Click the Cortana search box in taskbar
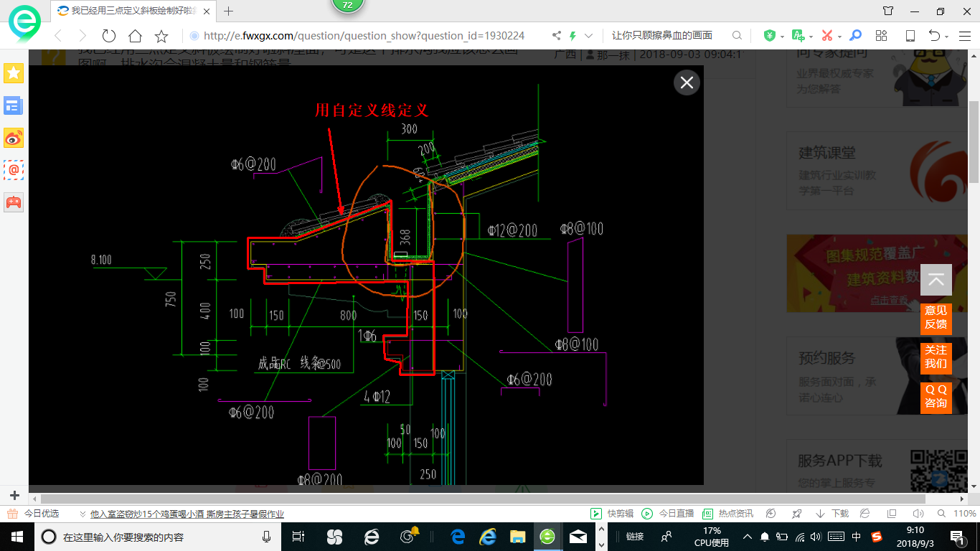Viewport: 980px width, 551px height. (158, 537)
